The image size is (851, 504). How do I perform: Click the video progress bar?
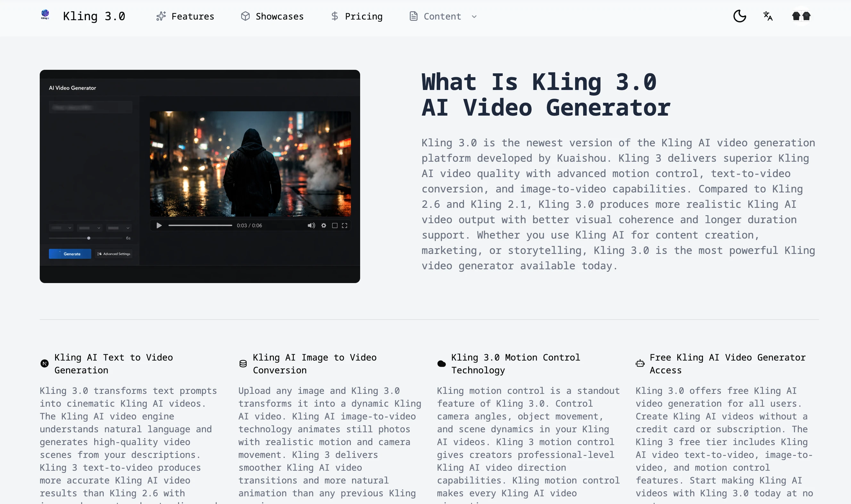(x=200, y=225)
